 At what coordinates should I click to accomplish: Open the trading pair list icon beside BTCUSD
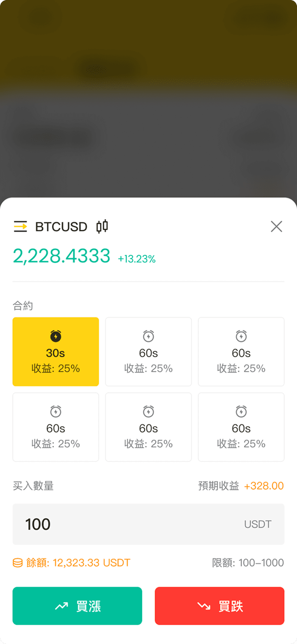coord(20,226)
